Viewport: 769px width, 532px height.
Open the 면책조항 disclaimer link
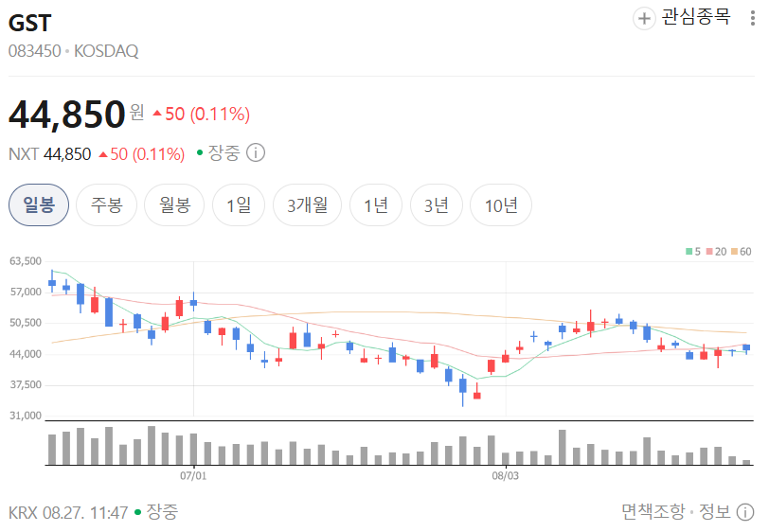point(653,512)
